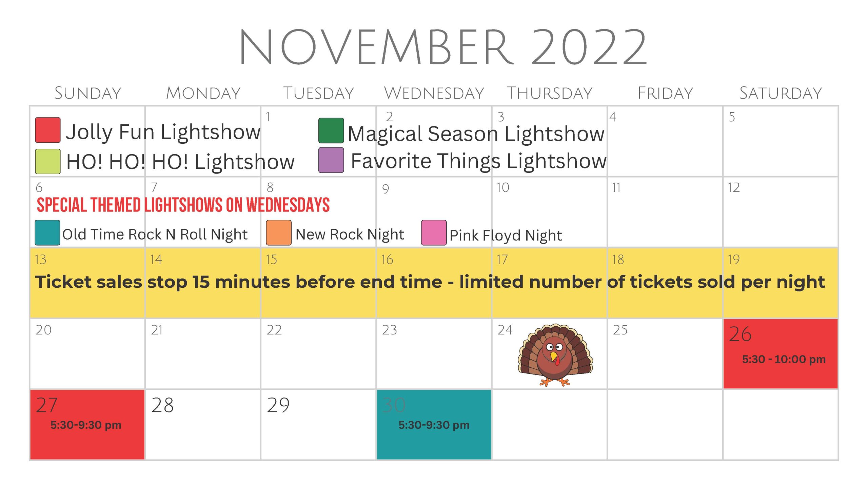The height and width of the screenshot is (488, 868).
Task: Select the red November 27 cell
Action: 87,425
